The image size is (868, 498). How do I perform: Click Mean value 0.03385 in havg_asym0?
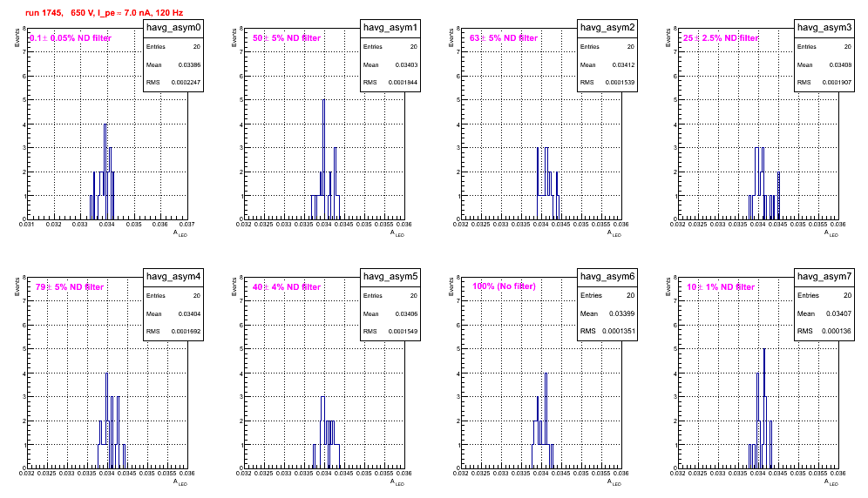(189, 64)
